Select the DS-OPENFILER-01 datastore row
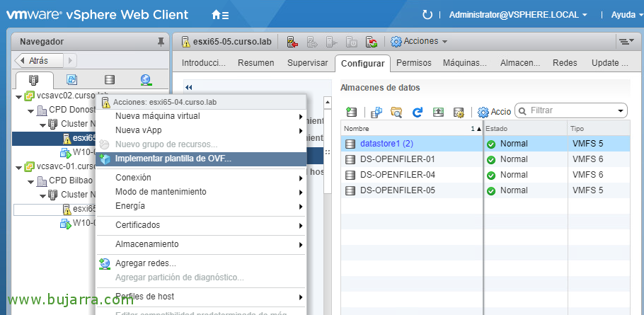 point(485,159)
